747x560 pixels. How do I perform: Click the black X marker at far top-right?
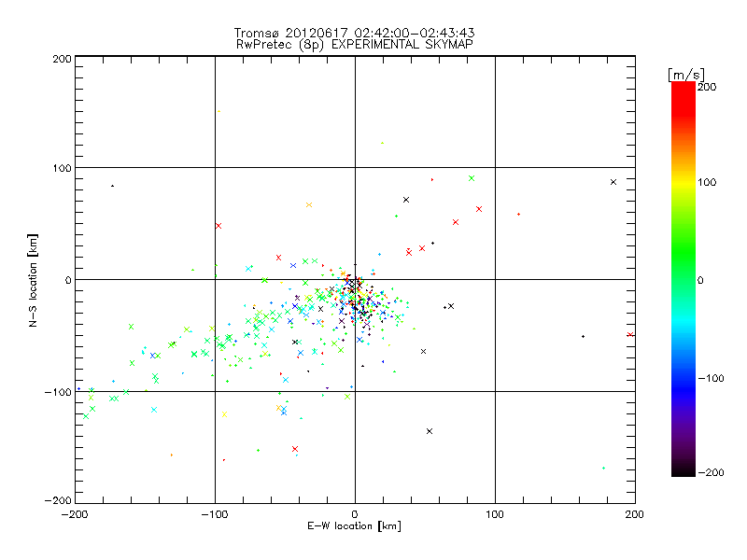coord(613,182)
